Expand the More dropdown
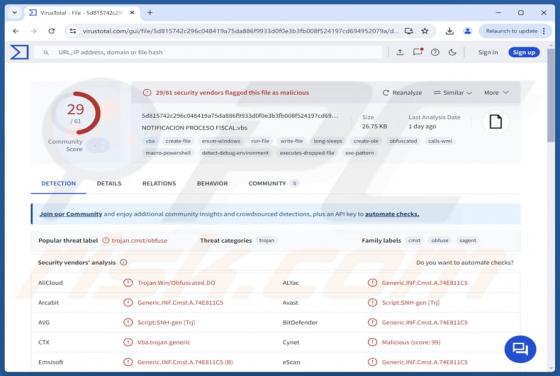560x376 pixels. click(x=496, y=92)
